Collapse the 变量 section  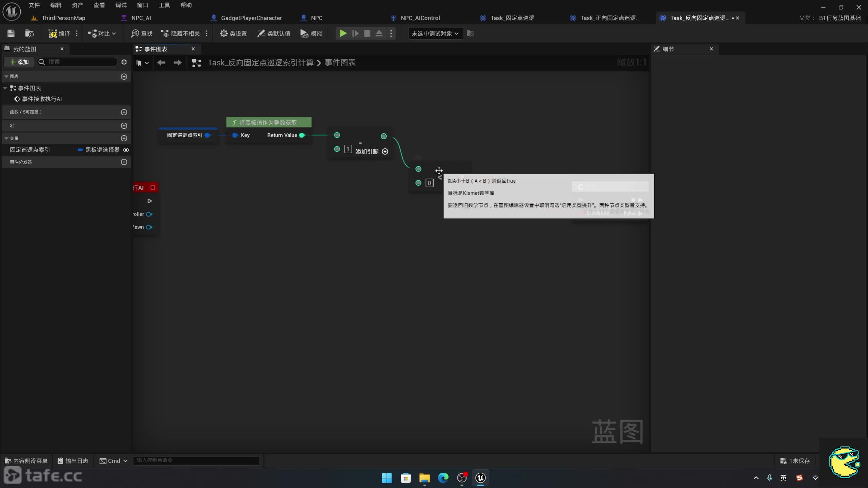tap(6, 138)
